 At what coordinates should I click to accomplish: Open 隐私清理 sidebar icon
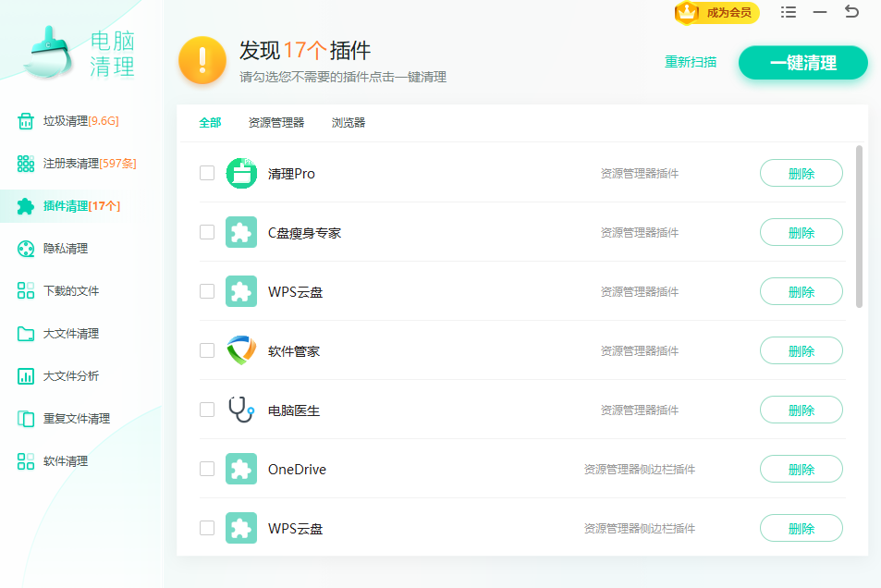coord(26,249)
